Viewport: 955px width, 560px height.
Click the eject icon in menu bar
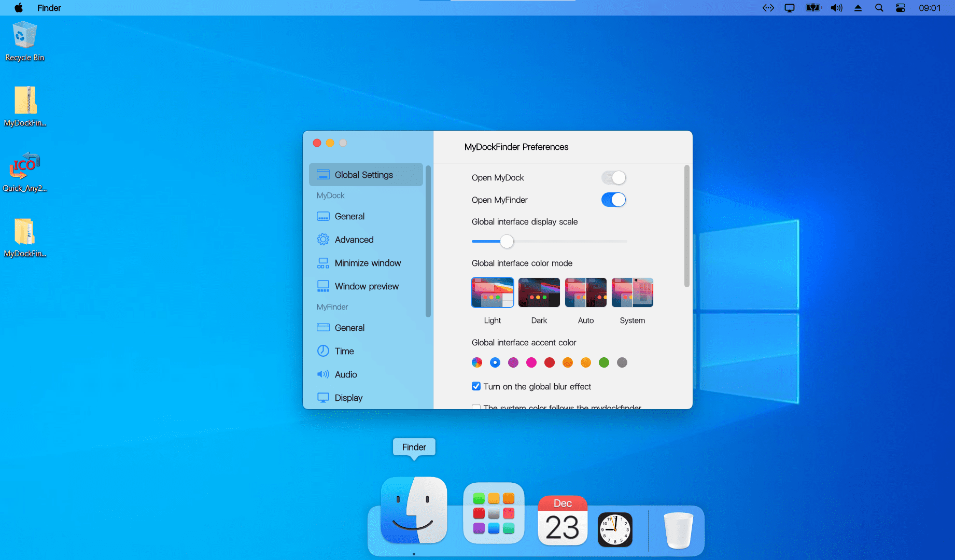click(858, 8)
